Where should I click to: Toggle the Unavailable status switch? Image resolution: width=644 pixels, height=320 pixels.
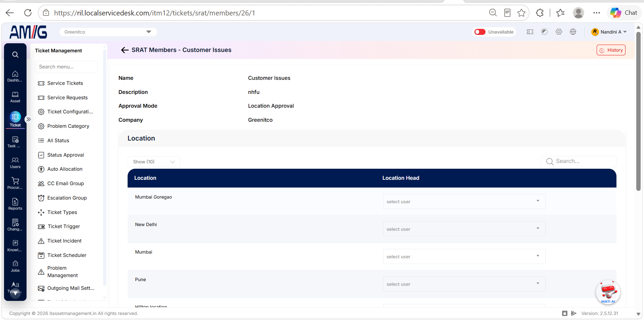(480, 32)
